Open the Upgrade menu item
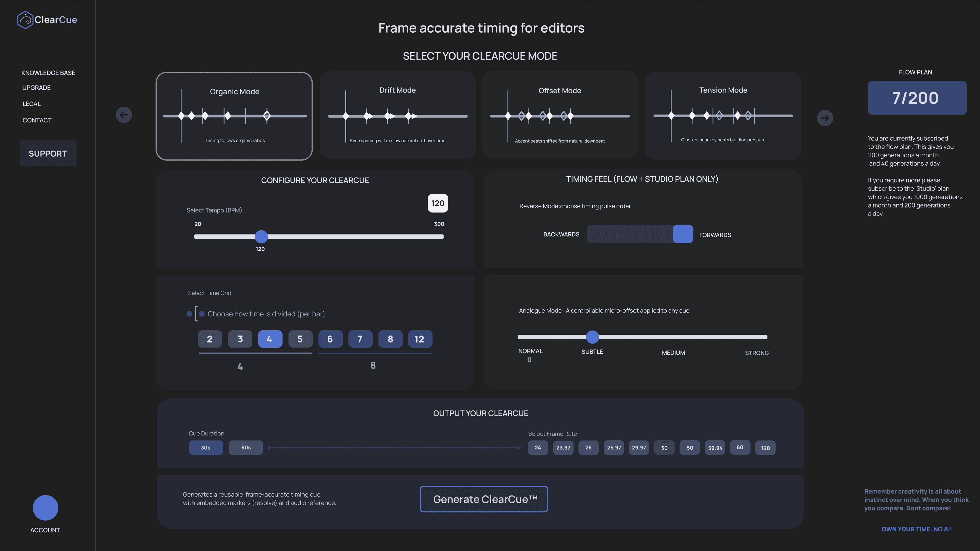This screenshot has width=980, height=551. (x=36, y=88)
